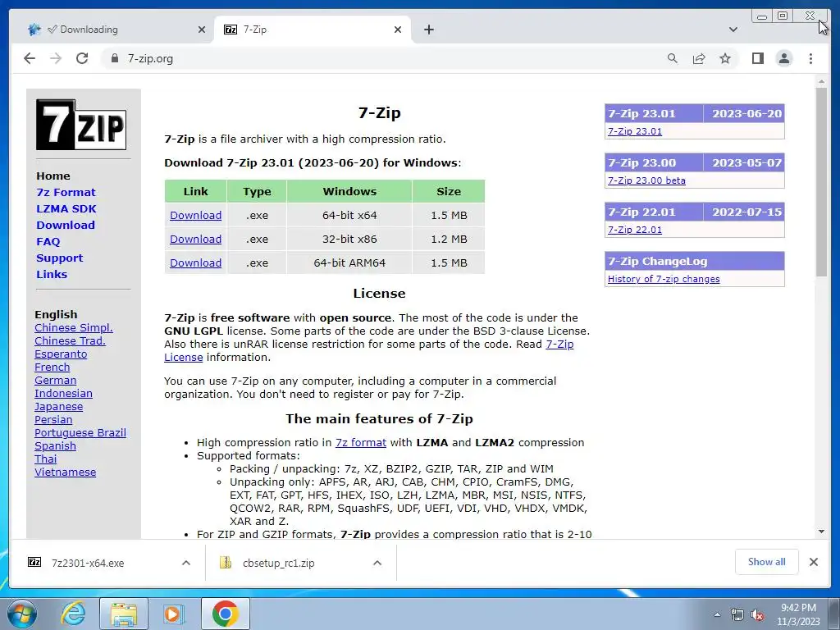Download the 64-bit ARM64 installer
The width and height of the screenshot is (840, 630).
195,263
